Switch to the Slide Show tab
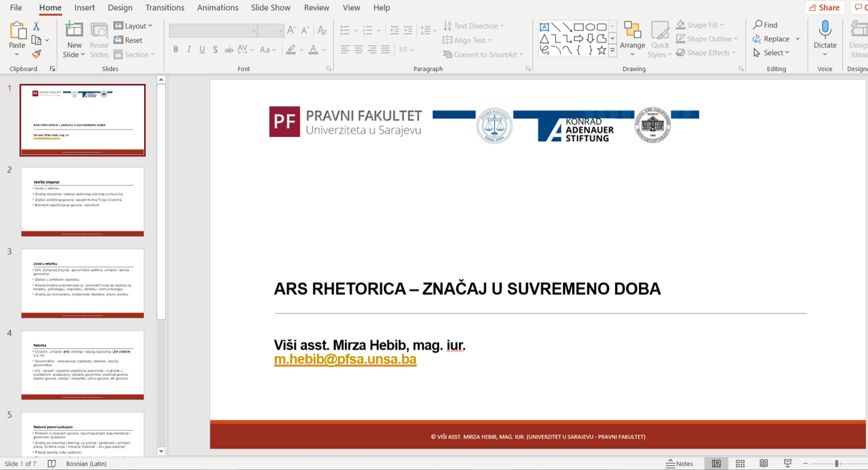Screen dimensions: 868x470 [271, 8]
